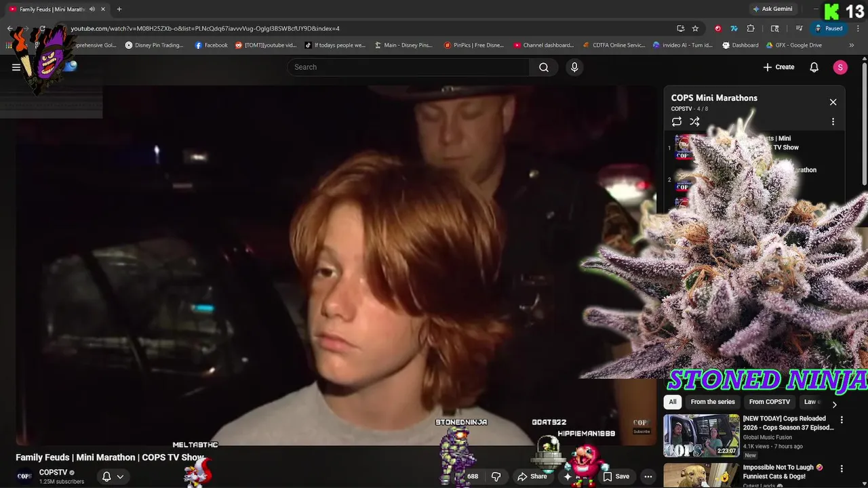This screenshot has height=488, width=868.
Task: Click the search magnifier button
Action: 544,67
